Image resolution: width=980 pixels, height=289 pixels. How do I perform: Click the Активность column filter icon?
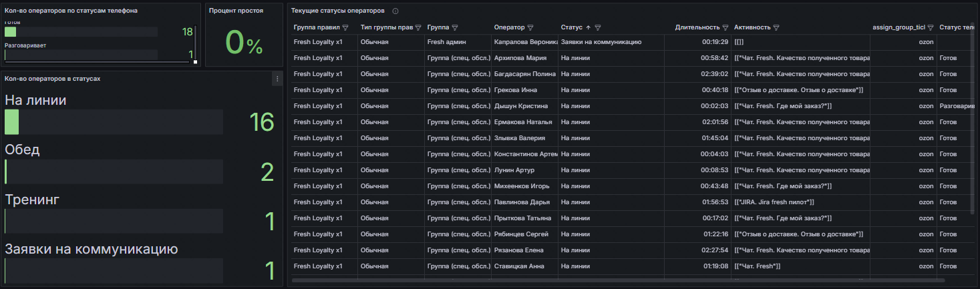(x=776, y=28)
